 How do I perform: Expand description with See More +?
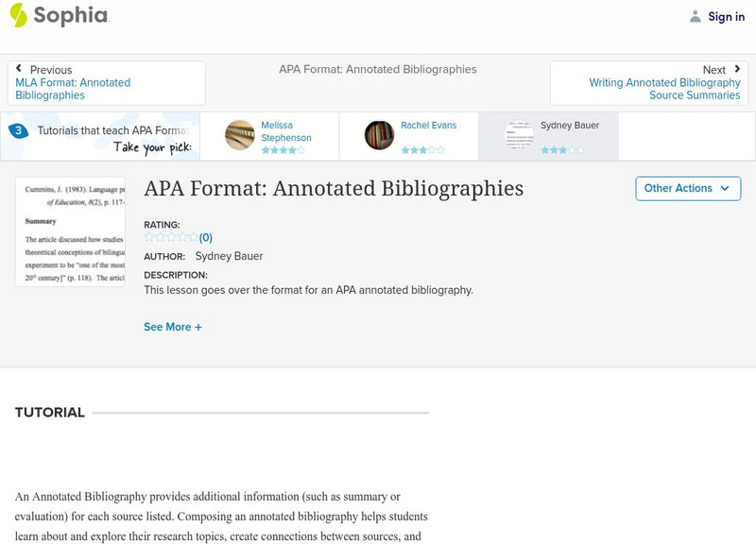pyautogui.click(x=173, y=327)
